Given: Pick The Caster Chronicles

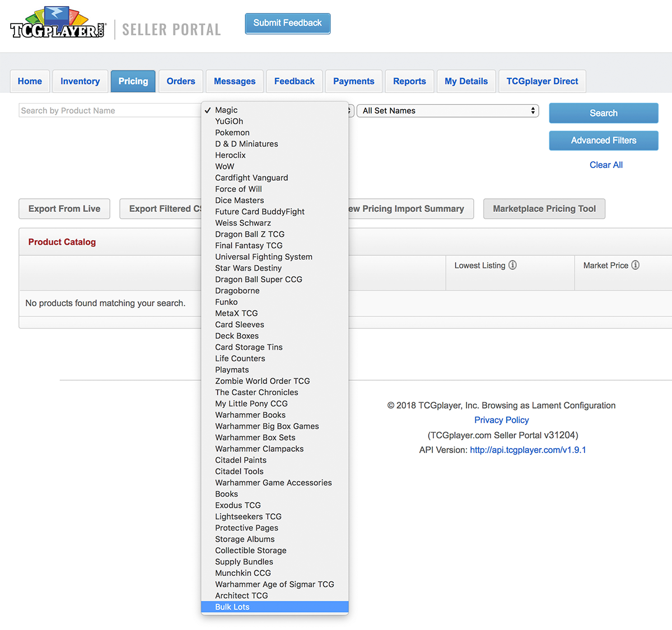Looking at the screenshot, I should click(x=275, y=393).
